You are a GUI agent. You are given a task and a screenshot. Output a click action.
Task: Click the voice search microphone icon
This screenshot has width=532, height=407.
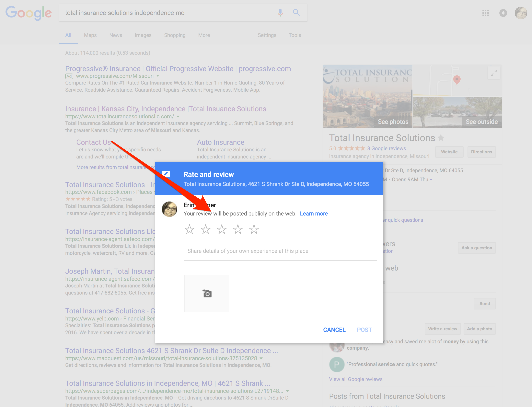coord(280,12)
